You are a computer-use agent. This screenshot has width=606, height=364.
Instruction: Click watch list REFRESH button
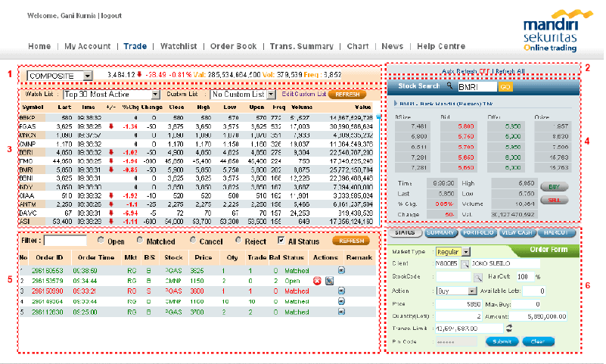[347, 95]
